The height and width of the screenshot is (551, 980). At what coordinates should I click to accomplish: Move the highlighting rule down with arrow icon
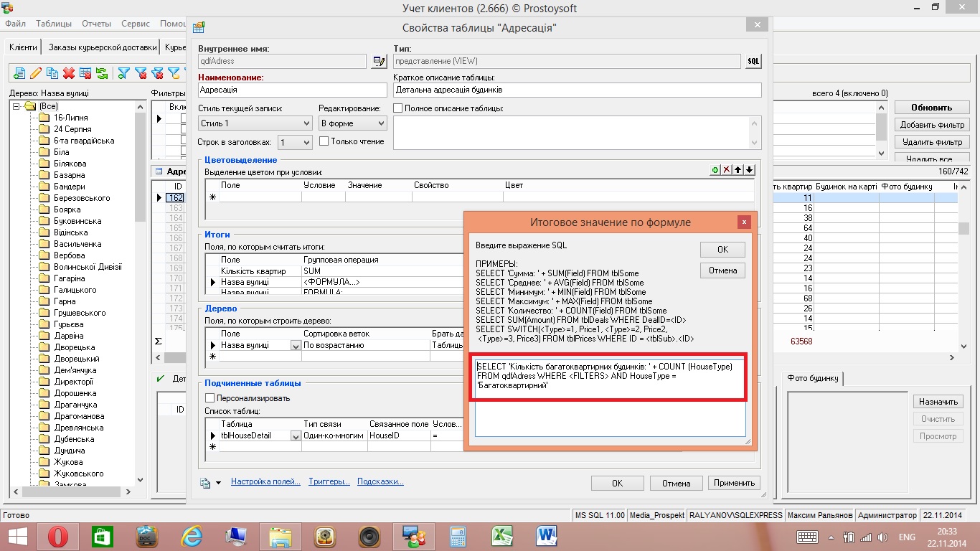point(749,170)
